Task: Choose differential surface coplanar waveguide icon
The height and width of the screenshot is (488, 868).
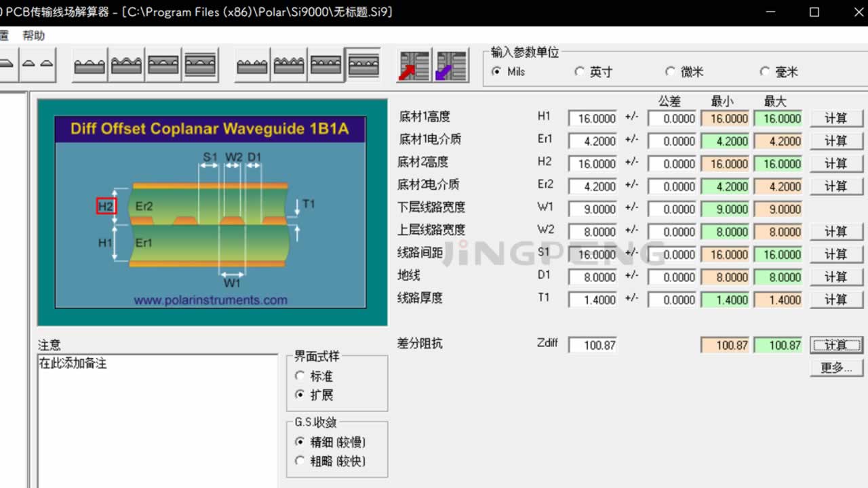Action: [252, 66]
